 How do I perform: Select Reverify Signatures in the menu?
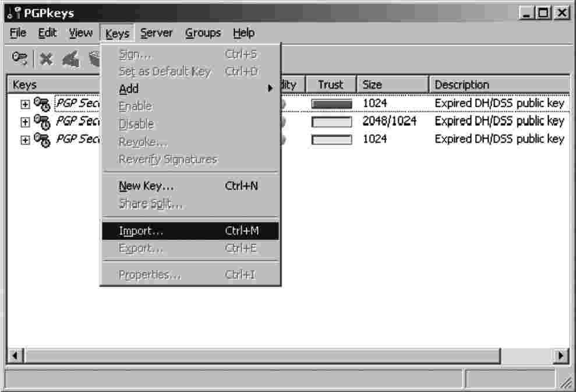190,159
